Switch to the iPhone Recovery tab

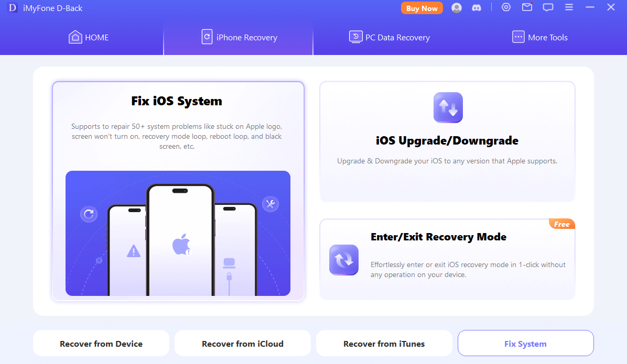coord(239,37)
